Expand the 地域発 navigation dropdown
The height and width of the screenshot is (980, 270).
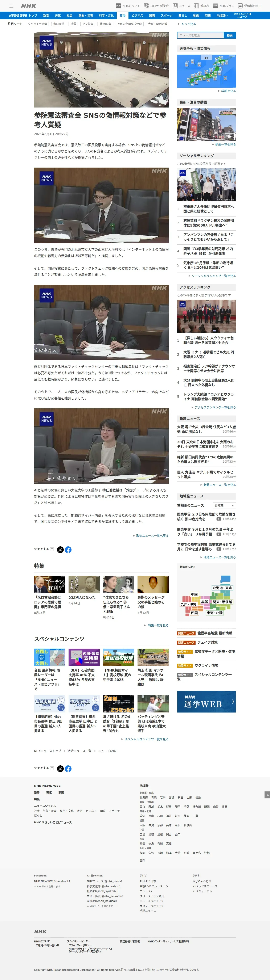tap(222, 16)
